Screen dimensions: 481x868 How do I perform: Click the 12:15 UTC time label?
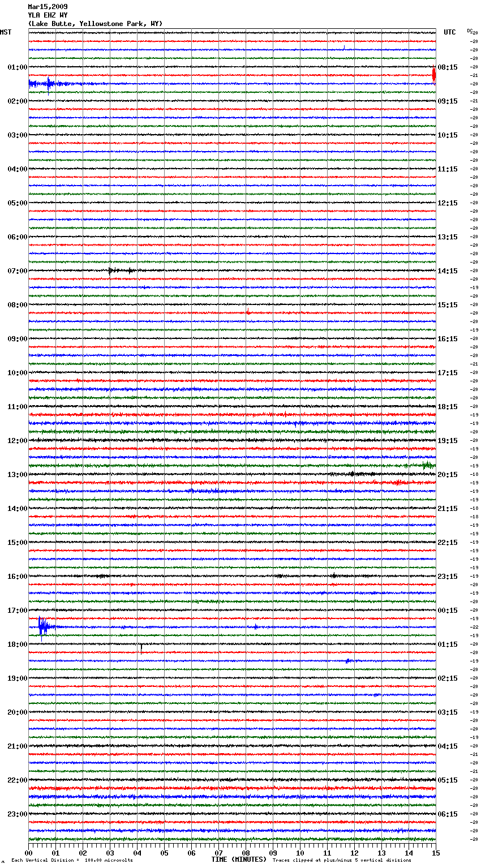[x=448, y=203]
